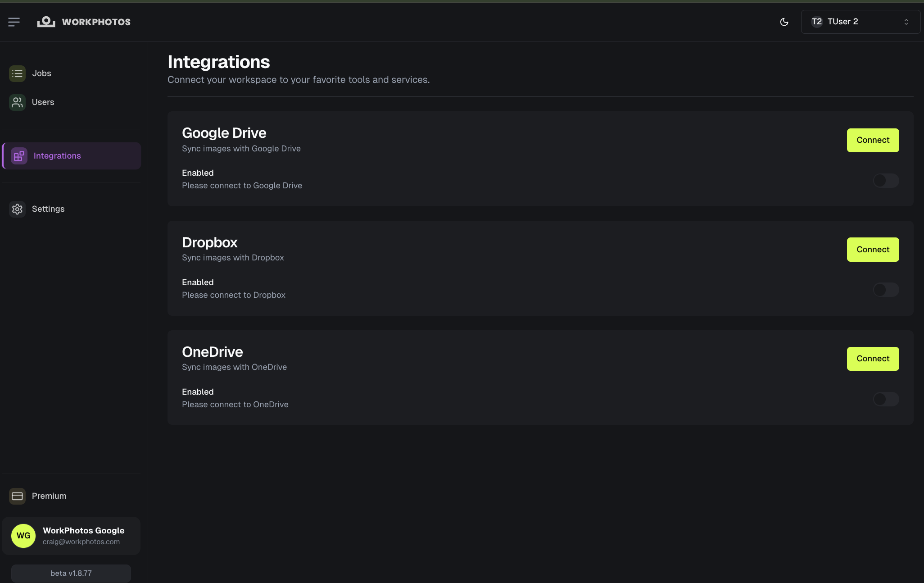Click the craig@workphotos.com email text

[81, 542]
